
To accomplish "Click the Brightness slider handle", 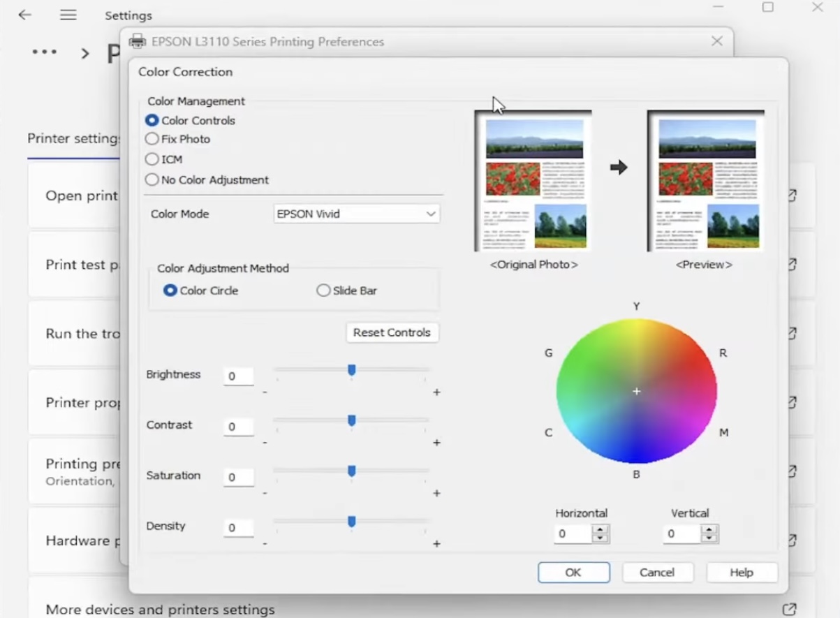I will (352, 370).
